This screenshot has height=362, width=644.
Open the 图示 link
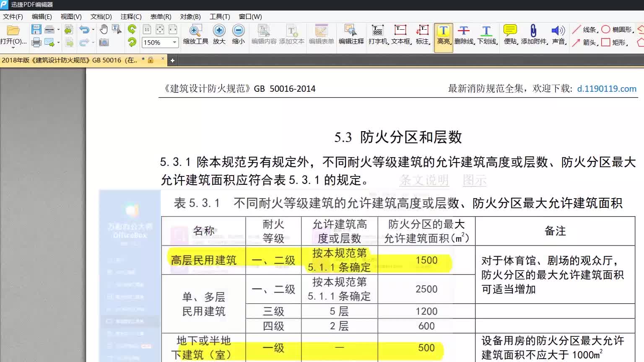click(x=475, y=180)
